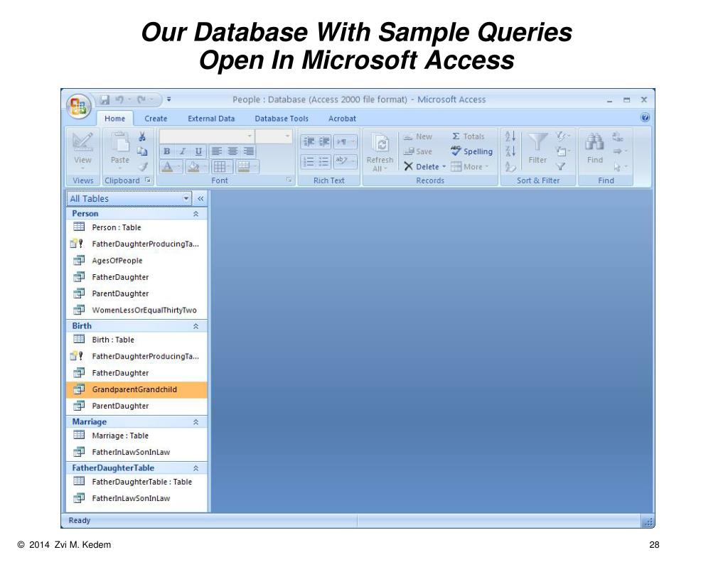The width and height of the screenshot is (728, 562).
Task: Open the Selection filter icon
Action: pos(562,136)
